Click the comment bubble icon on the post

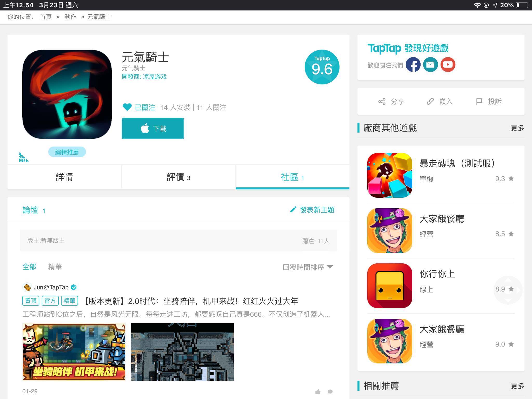[x=330, y=391]
